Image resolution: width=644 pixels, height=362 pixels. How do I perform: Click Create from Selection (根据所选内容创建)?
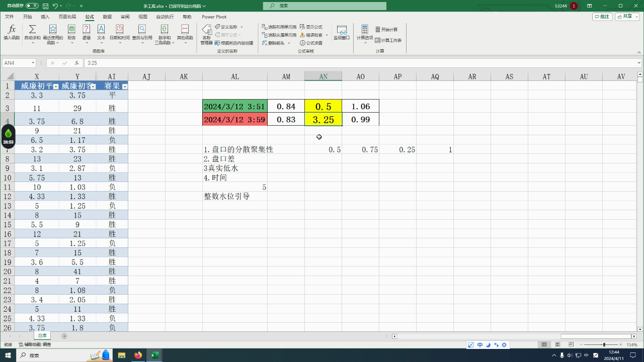tap(234, 43)
